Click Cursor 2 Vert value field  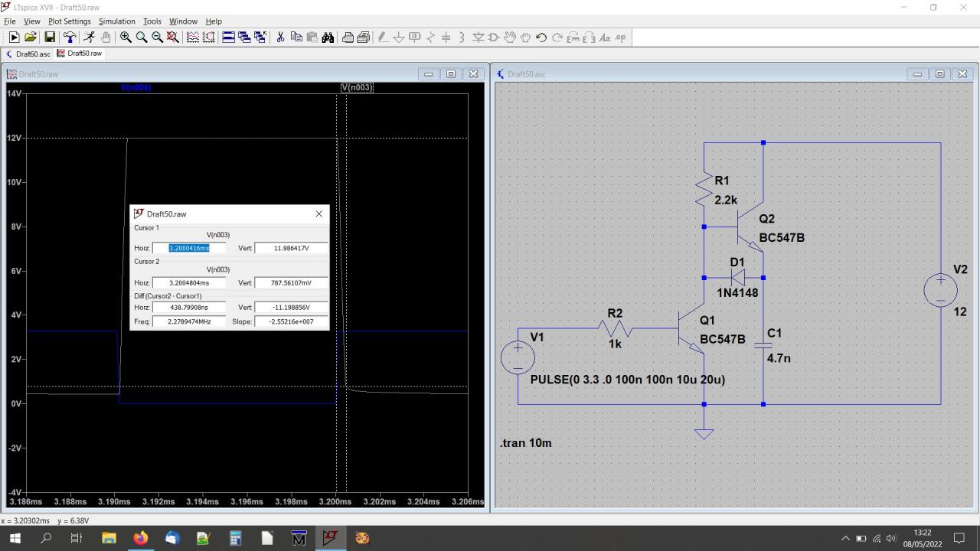[x=291, y=282]
